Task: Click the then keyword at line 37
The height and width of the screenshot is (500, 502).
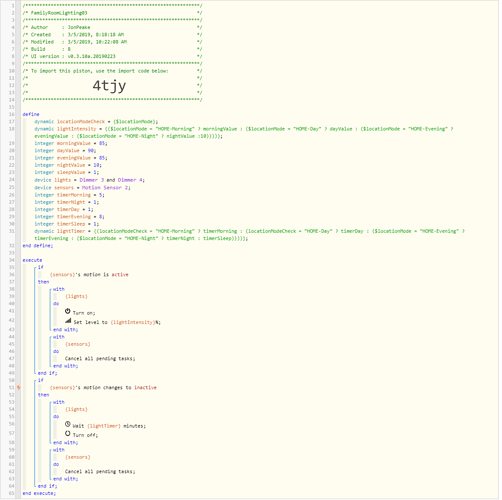Action: point(44,283)
